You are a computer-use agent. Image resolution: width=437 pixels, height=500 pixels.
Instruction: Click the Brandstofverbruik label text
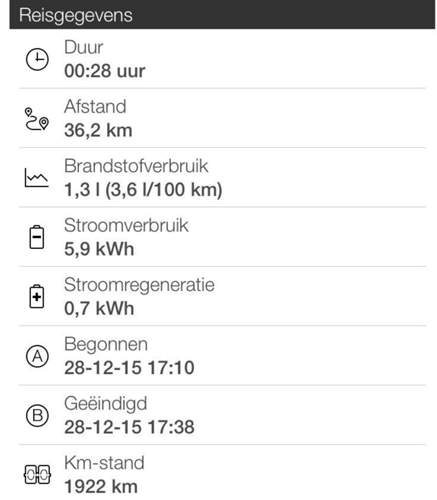136,166
